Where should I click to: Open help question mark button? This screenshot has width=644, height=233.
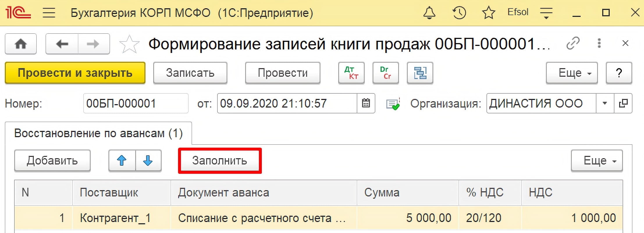(619, 73)
